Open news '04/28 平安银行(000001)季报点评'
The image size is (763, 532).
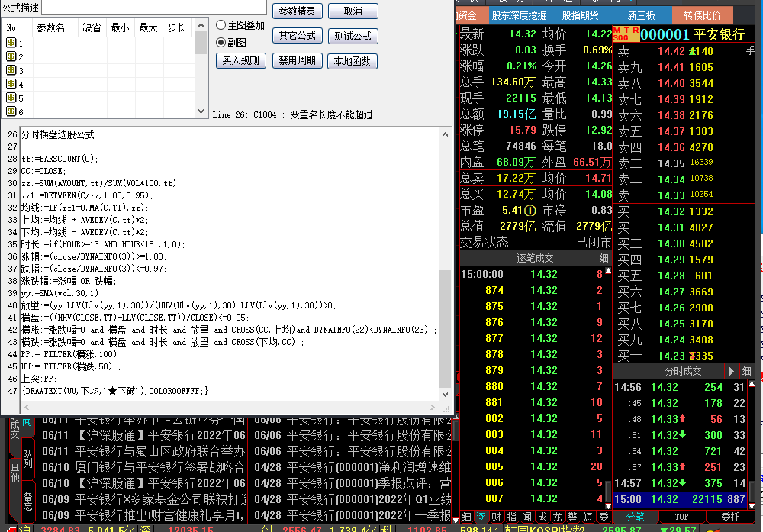353,483
